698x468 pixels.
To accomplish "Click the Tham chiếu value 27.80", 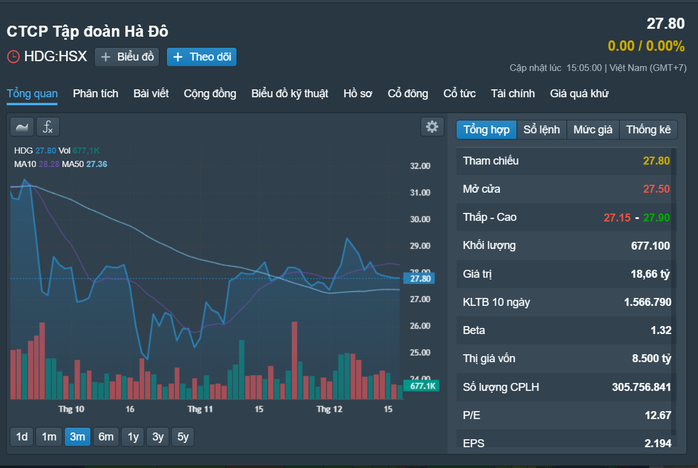I will (x=656, y=161).
